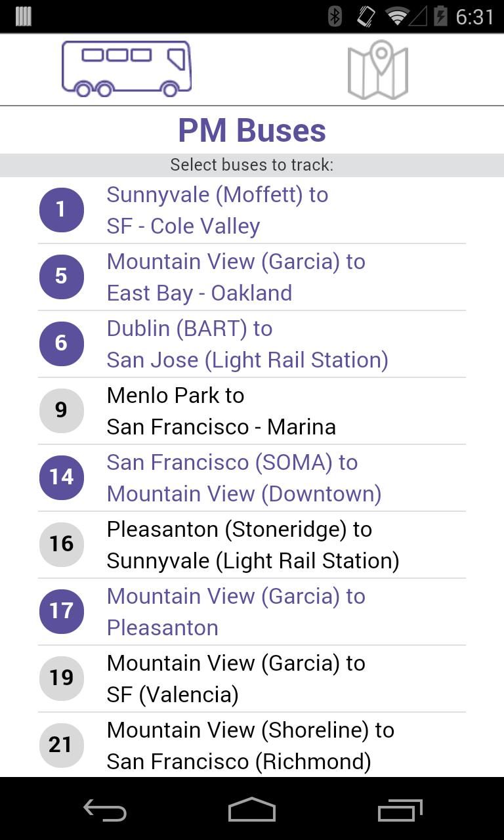Switch to the map view tab
Screen dimensions: 504x840
pyautogui.click(x=377, y=70)
